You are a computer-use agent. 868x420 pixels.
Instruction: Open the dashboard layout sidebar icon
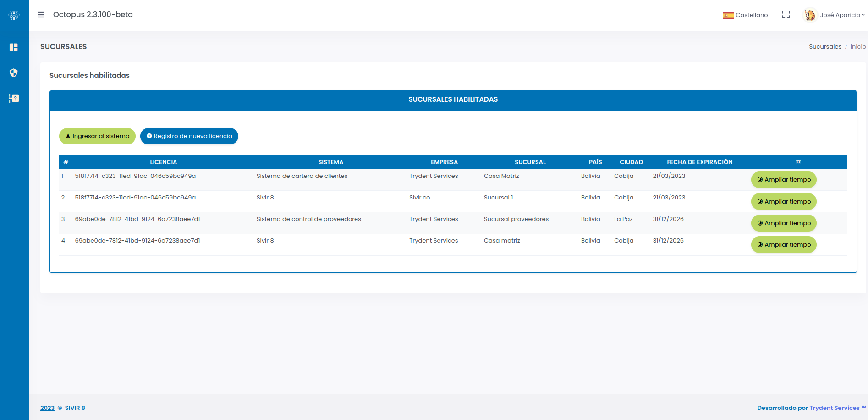pos(14,47)
